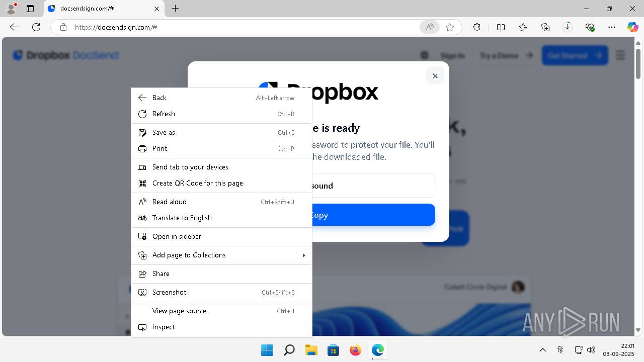Image resolution: width=644 pixels, height=362 pixels.
Task: Click the blue Copy button
Action: (373, 215)
